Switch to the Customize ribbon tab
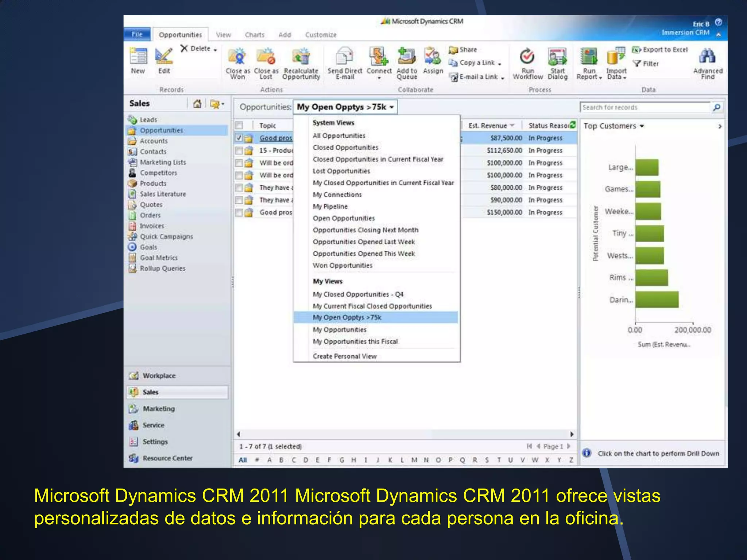 click(321, 35)
